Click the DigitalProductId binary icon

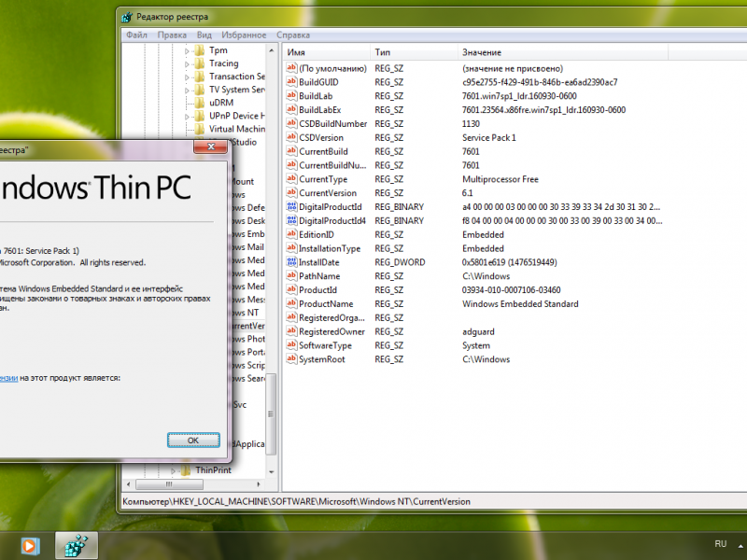(x=291, y=206)
